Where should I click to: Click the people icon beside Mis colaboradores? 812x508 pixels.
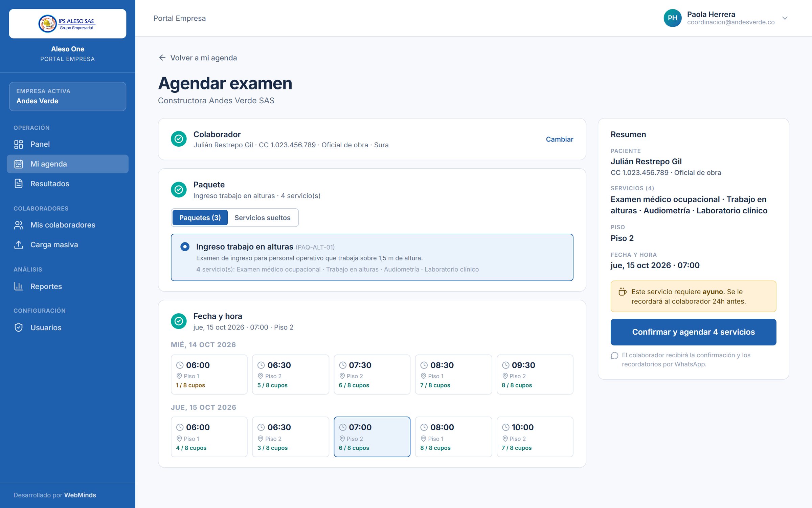pos(19,225)
